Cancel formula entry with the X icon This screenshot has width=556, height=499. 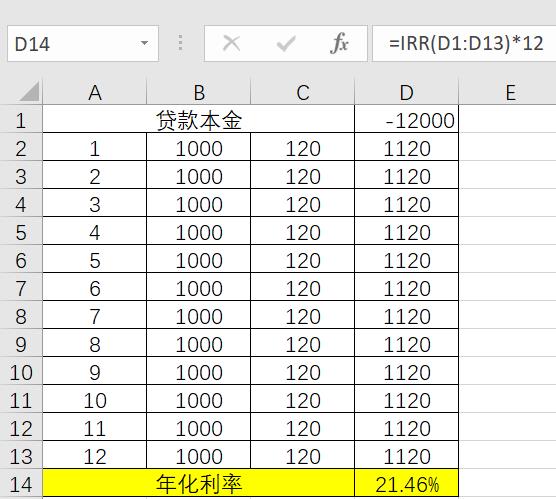click(x=232, y=44)
